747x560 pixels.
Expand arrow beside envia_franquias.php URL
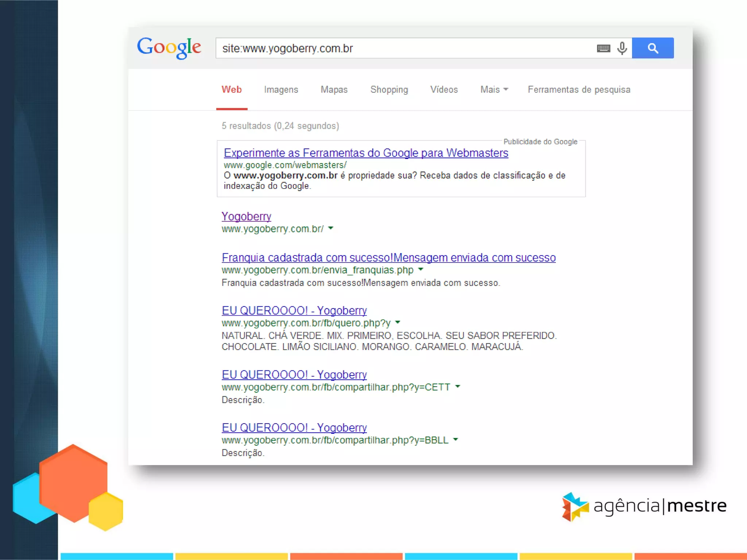click(x=421, y=269)
